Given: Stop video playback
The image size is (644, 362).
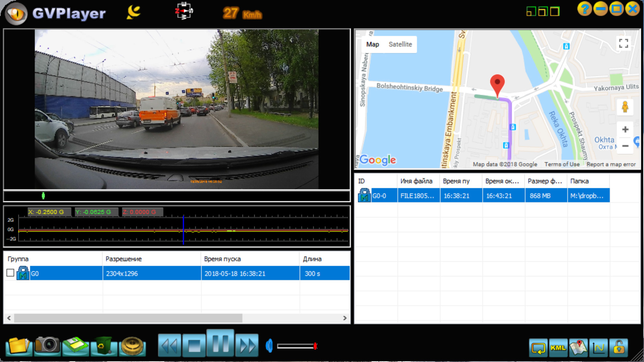Looking at the screenshot, I should [194, 345].
